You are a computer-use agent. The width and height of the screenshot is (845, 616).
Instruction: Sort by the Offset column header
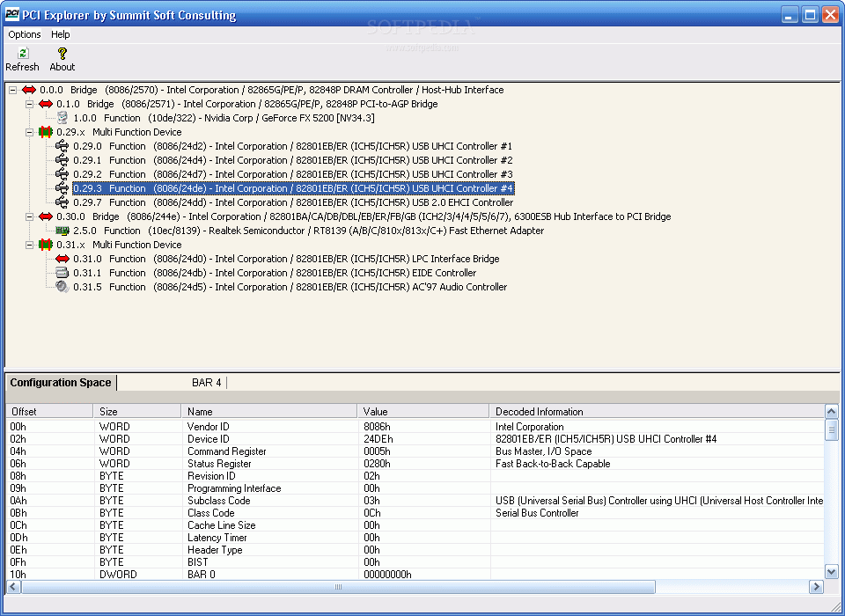pos(49,412)
